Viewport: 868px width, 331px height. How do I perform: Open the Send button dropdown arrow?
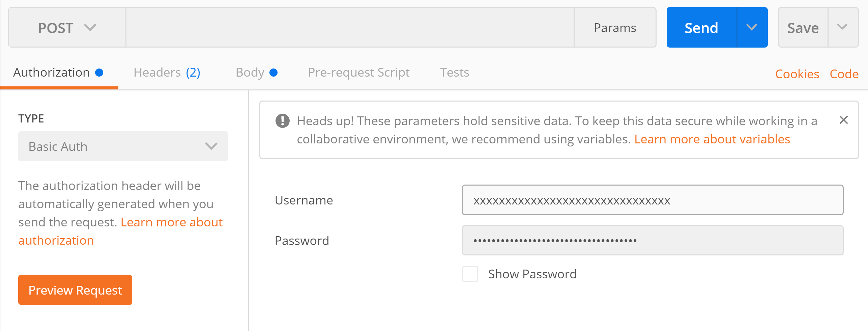752,27
